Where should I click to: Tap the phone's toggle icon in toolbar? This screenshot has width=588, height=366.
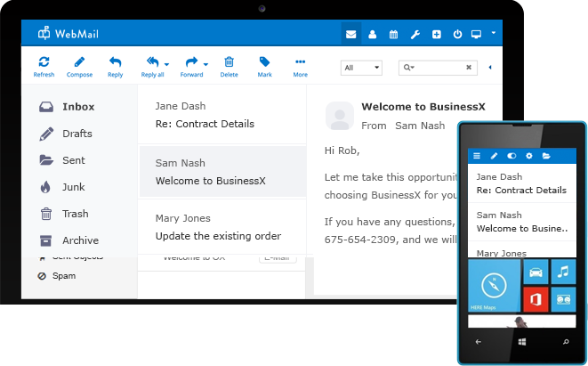(x=511, y=155)
